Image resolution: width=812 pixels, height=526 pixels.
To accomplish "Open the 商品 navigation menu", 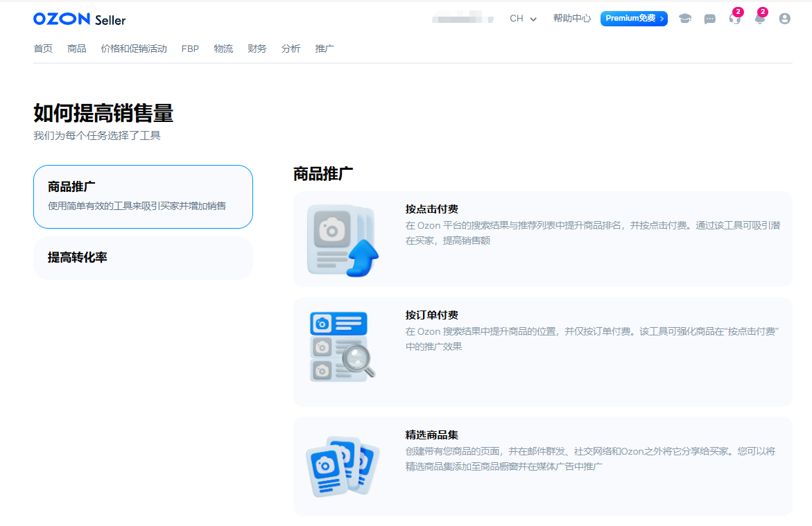I will pyautogui.click(x=76, y=49).
